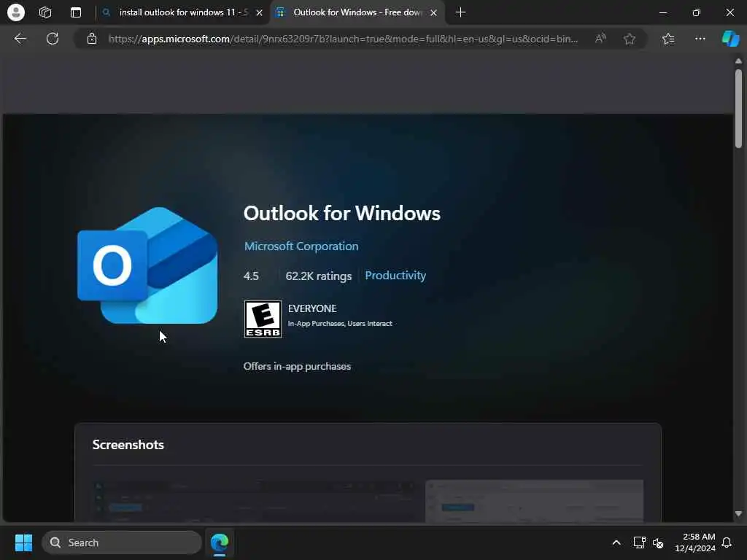Refresh the current page
This screenshot has height=560, width=747.
[x=53, y=39]
